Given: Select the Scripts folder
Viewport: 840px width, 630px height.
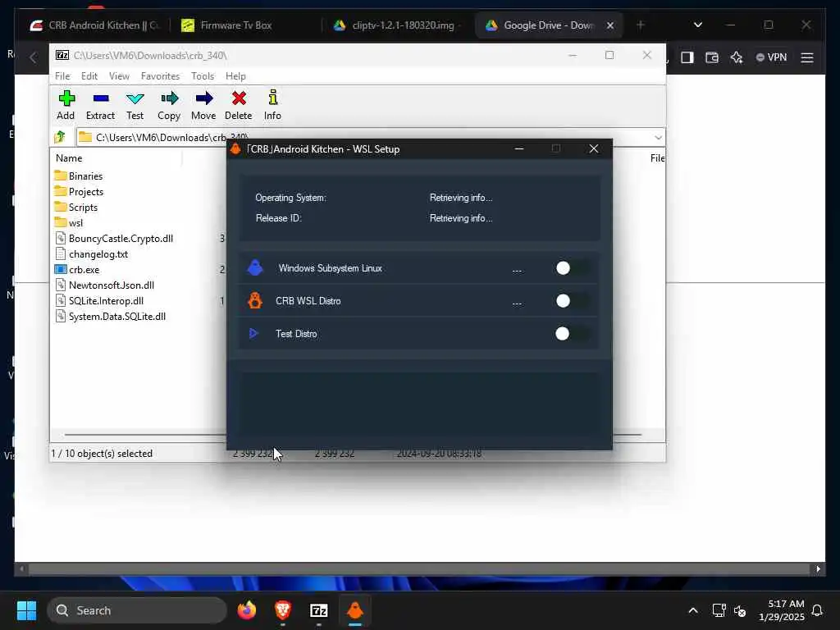Looking at the screenshot, I should [75, 207].
